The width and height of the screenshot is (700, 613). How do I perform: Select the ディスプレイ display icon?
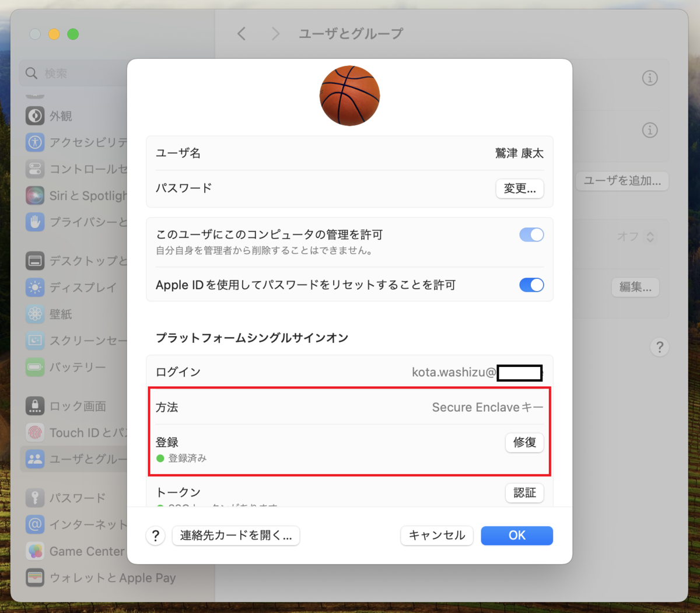click(35, 288)
